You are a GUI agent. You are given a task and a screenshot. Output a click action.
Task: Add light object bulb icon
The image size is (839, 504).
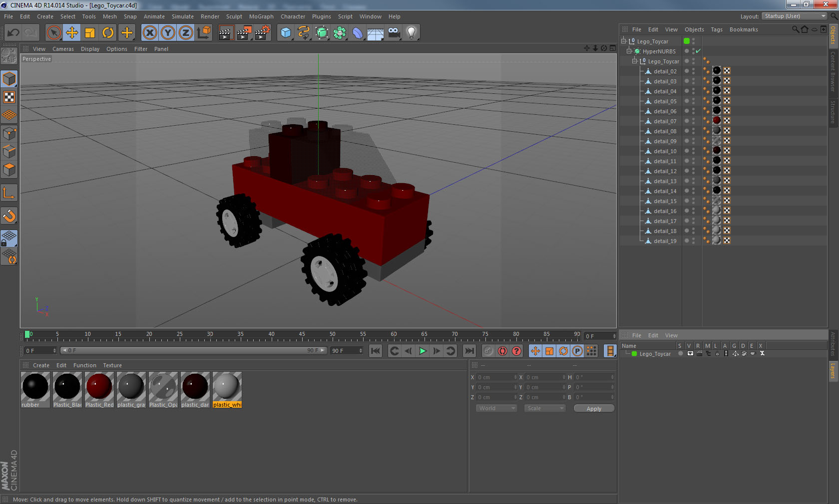(x=412, y=33)
